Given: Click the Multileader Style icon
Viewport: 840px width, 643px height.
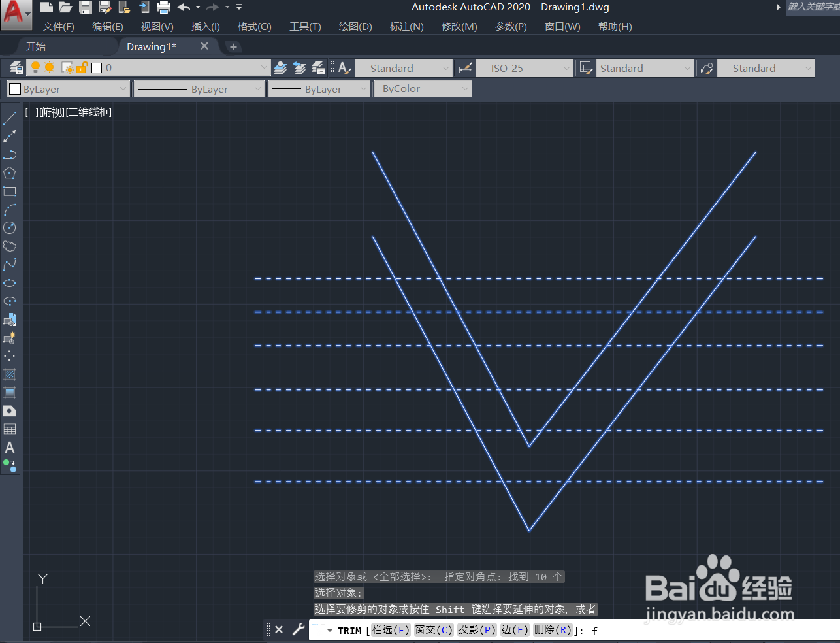Looking at the screenshot, I should pos(706,68).
